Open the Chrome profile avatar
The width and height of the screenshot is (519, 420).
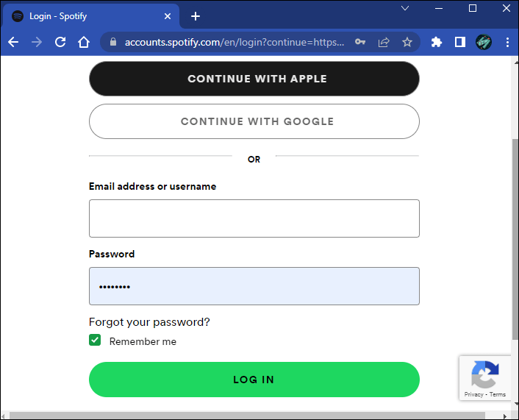(483, 42)
